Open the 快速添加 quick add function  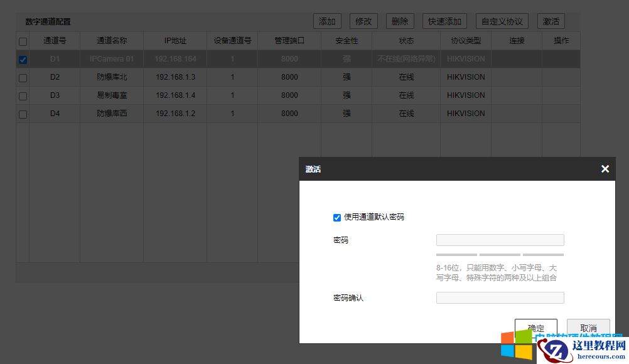coord(444,21)
